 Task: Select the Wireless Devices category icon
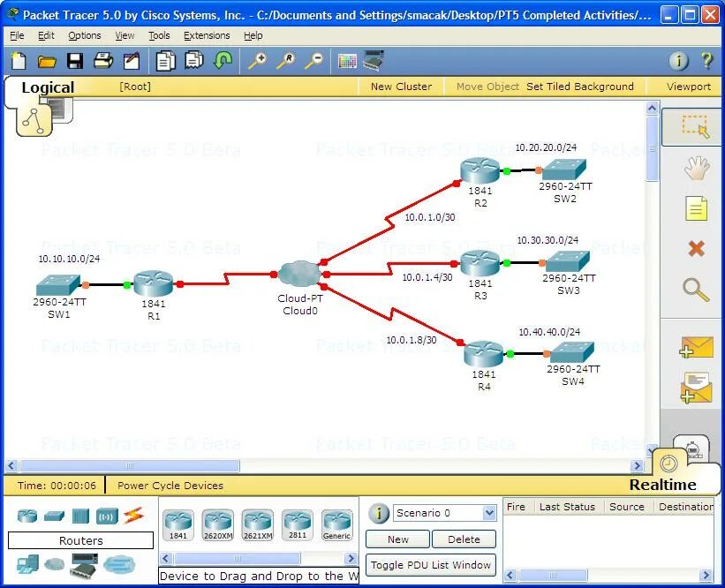tap(107, 516)
